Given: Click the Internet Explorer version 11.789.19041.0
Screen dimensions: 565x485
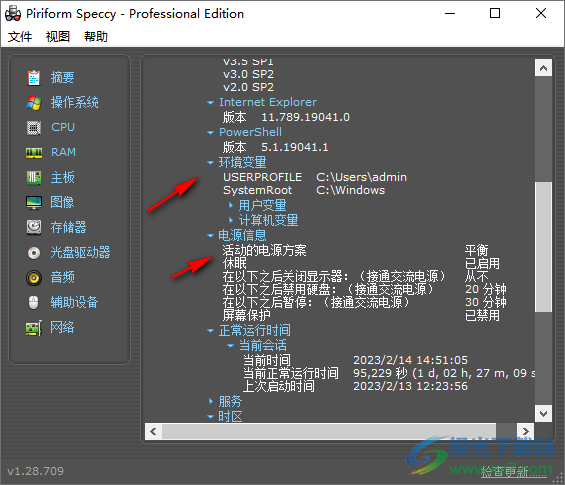Looking at the screenshot, I should click(x=306, y=117).
